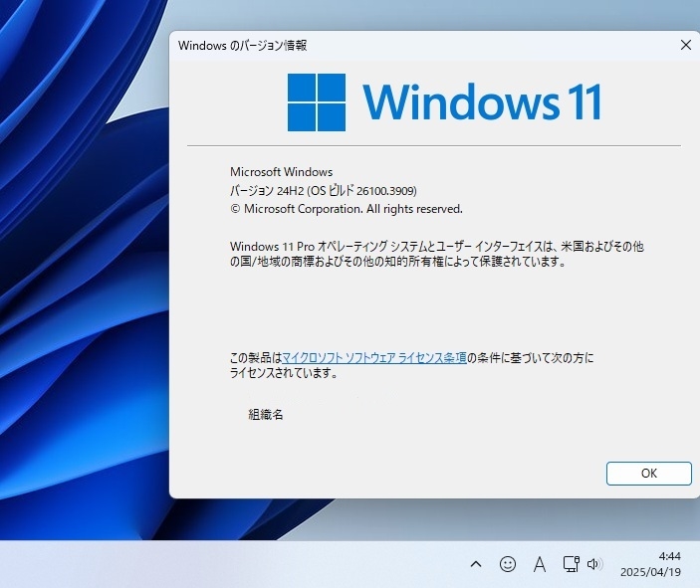Select the version text 24H2 OS build 26100.3909
700x588 pixels.
click(x=324, y=190)
